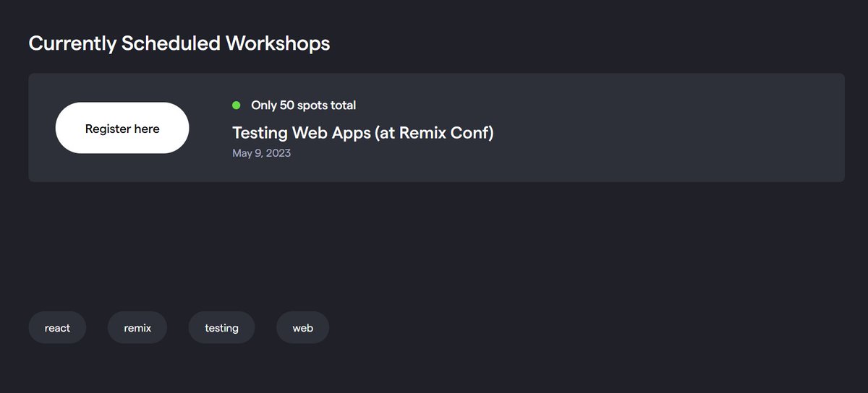Viewport: 868px width, 393px height.
Task: Click the Register here button
Action: (122, 128)
